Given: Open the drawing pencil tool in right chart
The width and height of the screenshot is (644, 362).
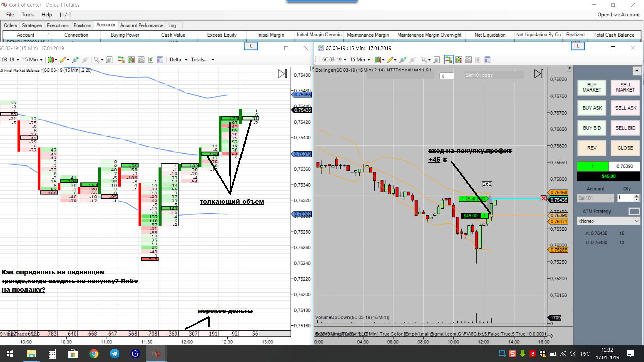Looking at the screenshot, I should point(390,60).
